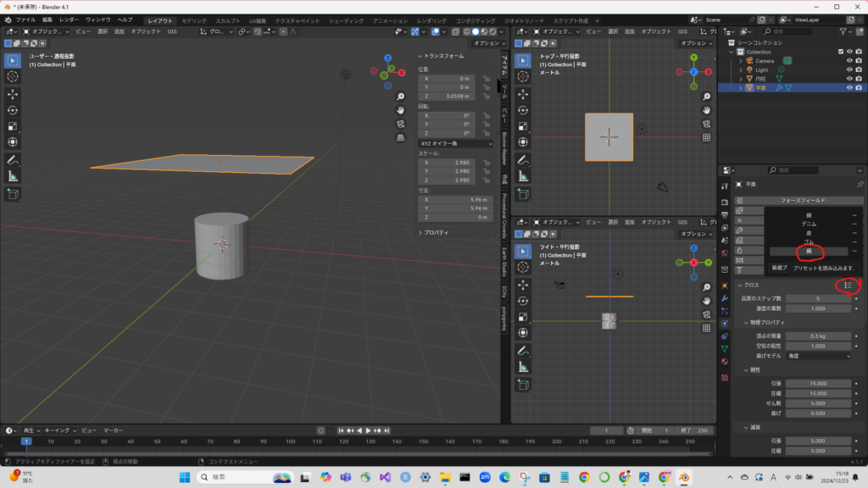The height and width of the screenshot is (488, 868).
Task: Switch to the モデリング workspace tab
Action: (193, 19)
